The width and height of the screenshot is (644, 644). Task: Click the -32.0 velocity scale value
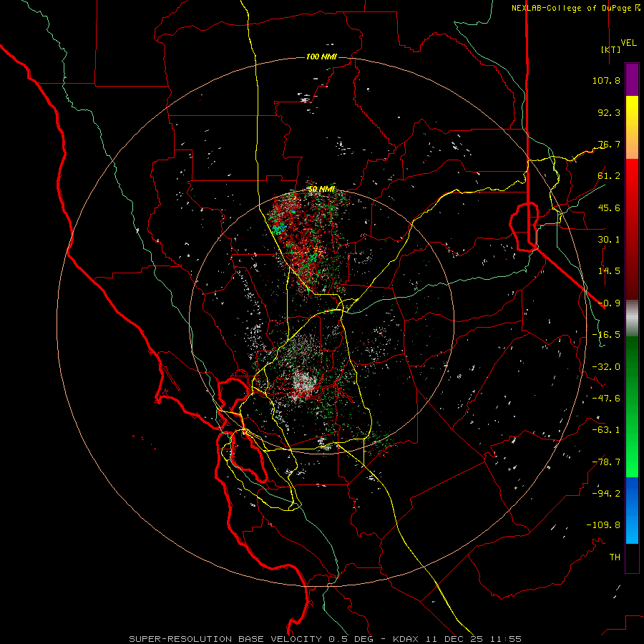(x=606, y=367)
